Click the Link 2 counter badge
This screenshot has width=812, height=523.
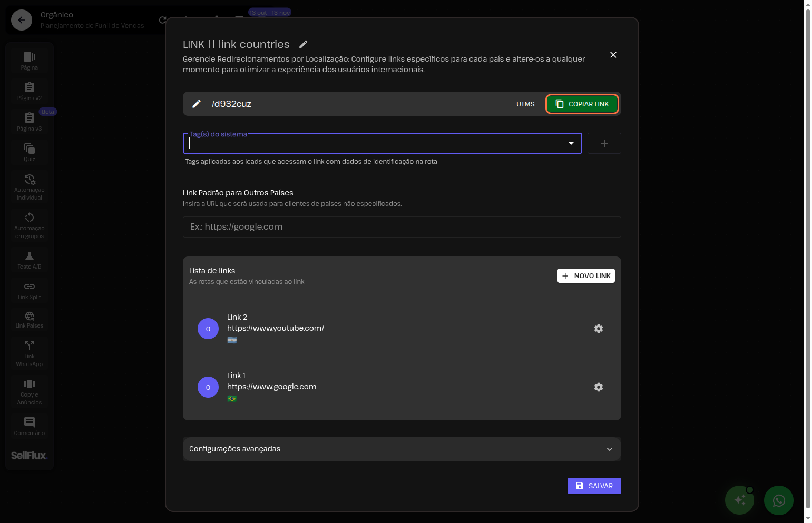[x=208, y=329]
